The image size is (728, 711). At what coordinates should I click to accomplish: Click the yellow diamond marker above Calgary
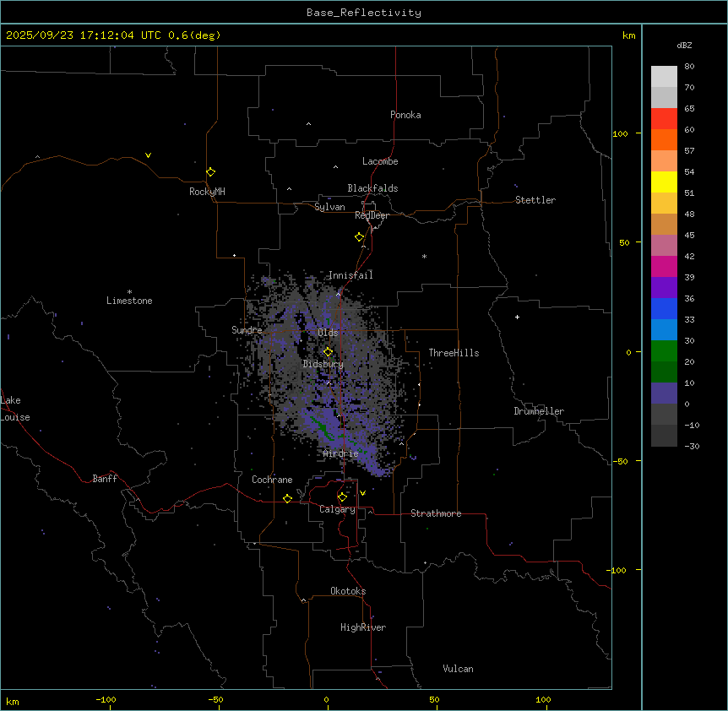tap(342, 497)
